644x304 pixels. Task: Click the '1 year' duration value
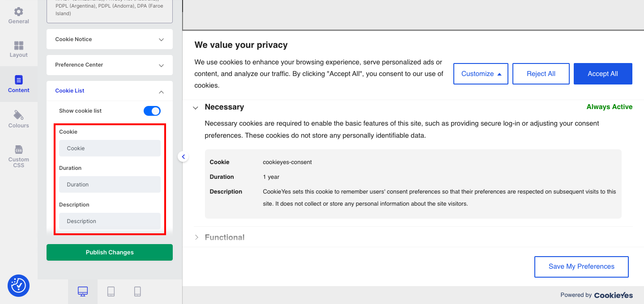click(x=271, y=177)
